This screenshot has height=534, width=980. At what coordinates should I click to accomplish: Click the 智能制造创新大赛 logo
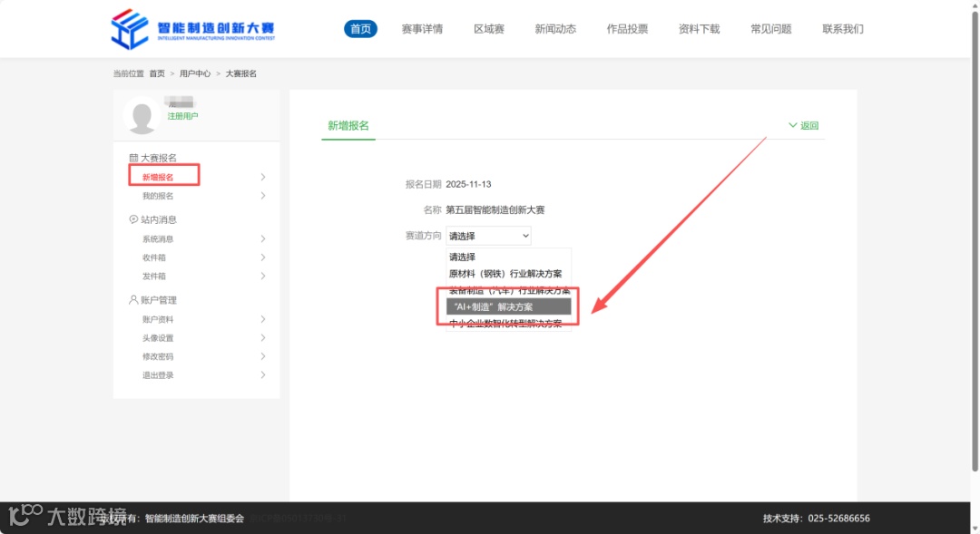pos(192,28)
